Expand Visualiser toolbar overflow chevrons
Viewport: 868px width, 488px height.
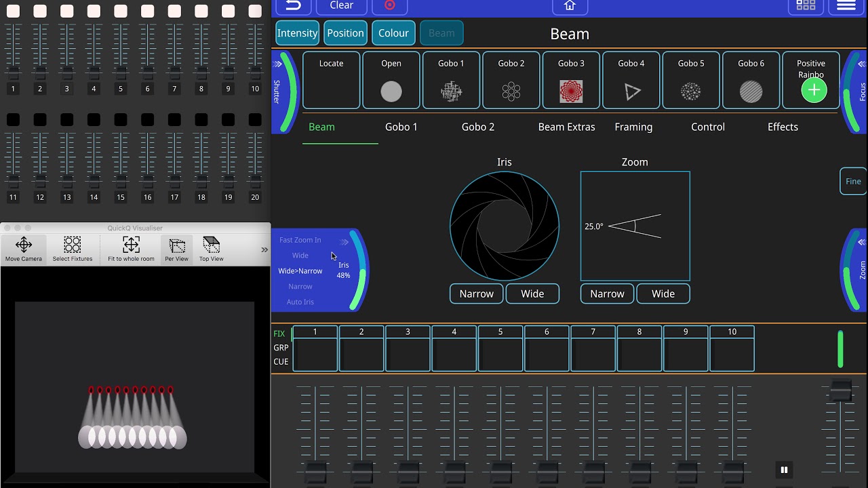pos(264,250)
